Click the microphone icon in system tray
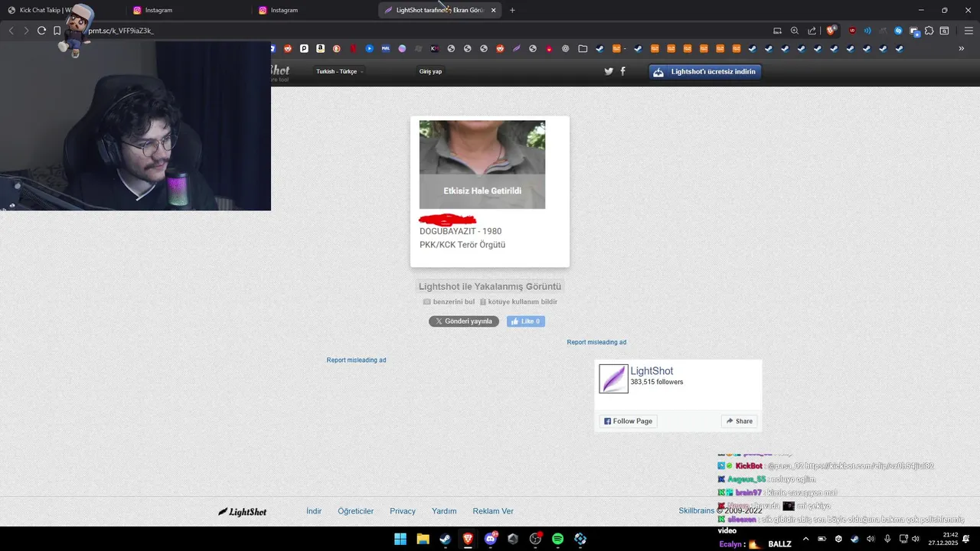The width and height of the screenshot is (980, 551). click(x=887, y=539)
